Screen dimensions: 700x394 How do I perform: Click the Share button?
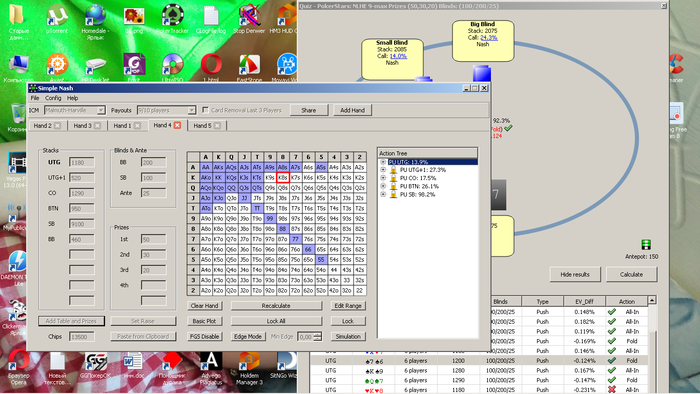308,110
